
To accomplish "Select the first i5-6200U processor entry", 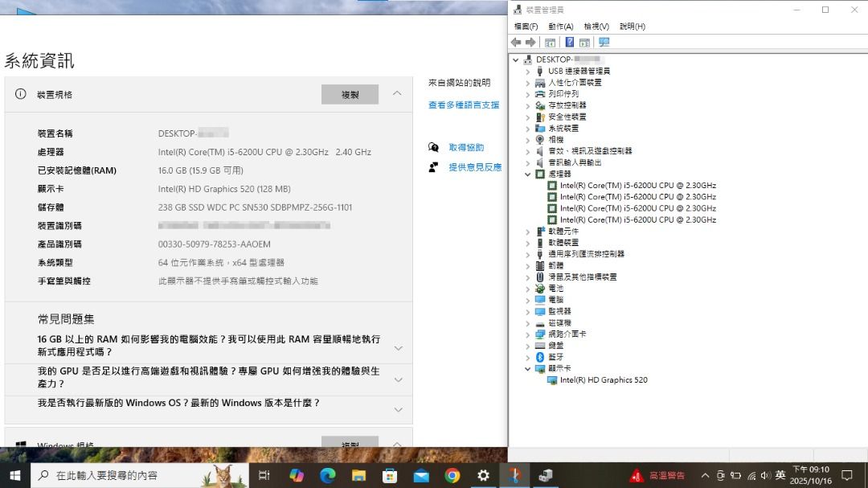I will [637, 186].
